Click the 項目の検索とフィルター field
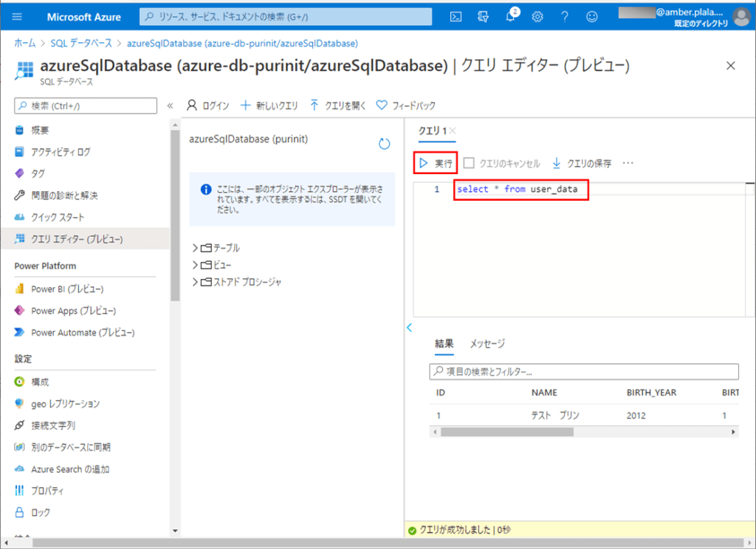 pos(584,372)
